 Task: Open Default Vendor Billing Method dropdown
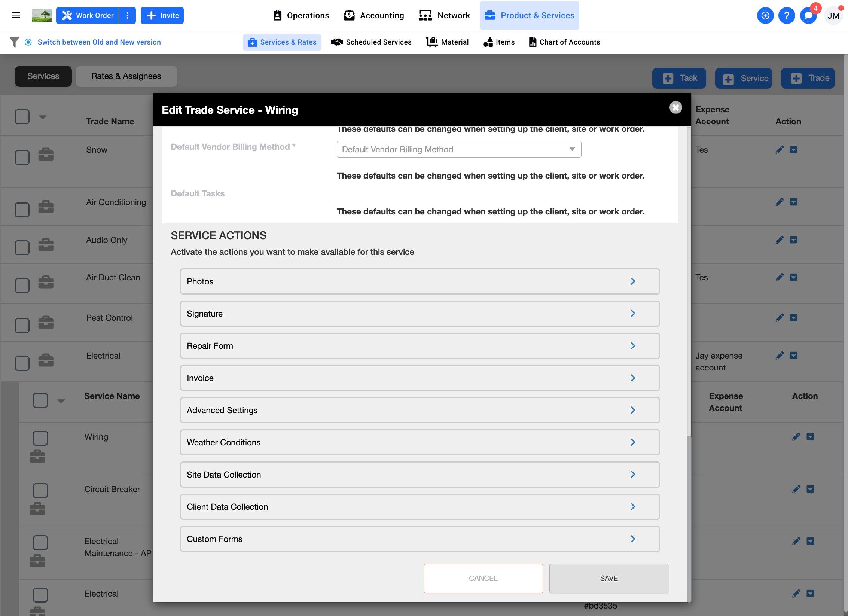click(x=459, y=149)
